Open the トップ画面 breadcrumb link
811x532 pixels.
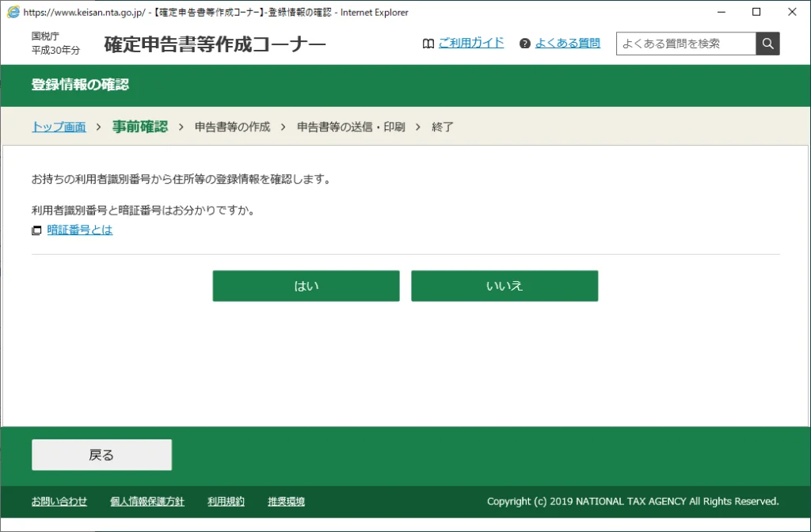58,127
